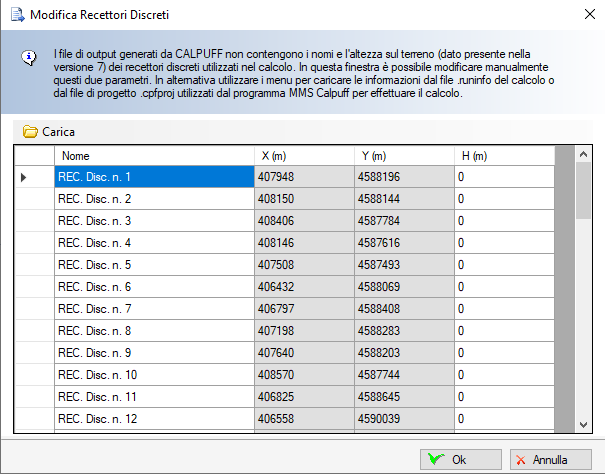605x474 pixels.
Task: Click scrollbar up arrow of table
Action: [584, 155]
